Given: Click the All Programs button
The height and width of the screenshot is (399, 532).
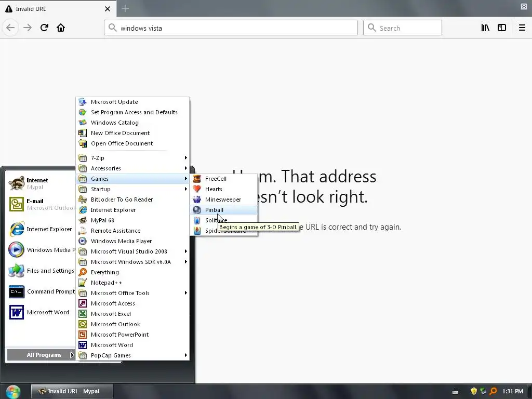Looking at the screenshot, I should [41, 355].
